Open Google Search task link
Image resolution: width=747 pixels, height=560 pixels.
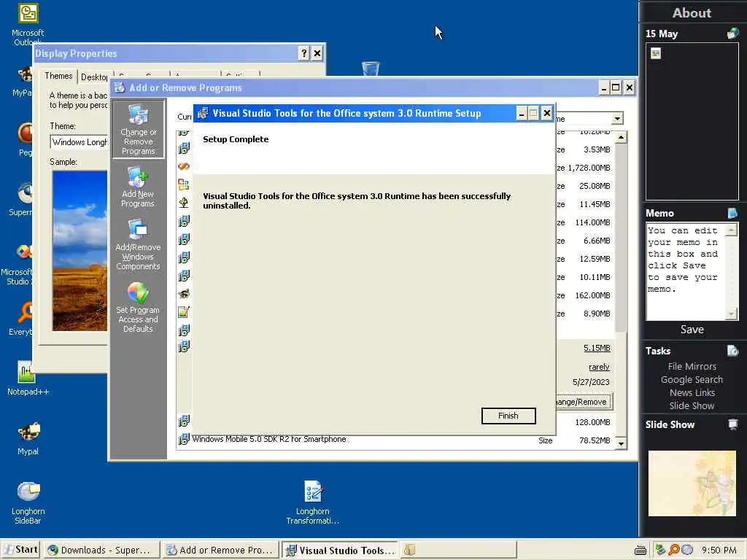pos(692,379)
